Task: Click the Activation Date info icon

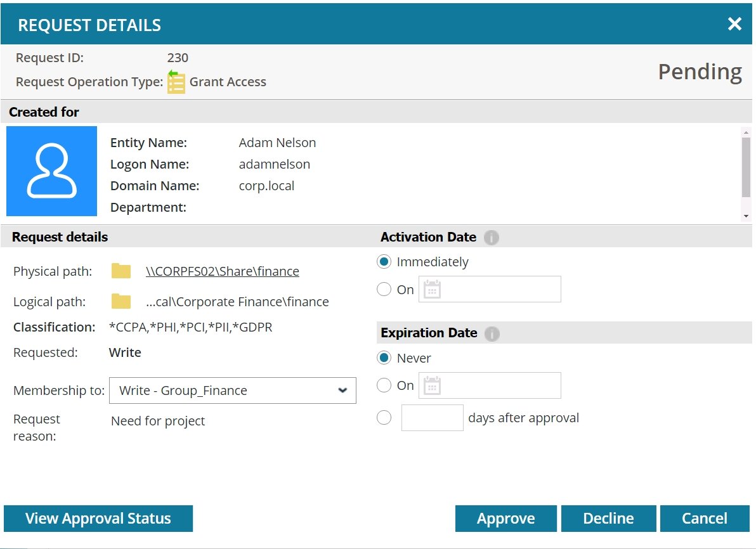Action: 492,238
